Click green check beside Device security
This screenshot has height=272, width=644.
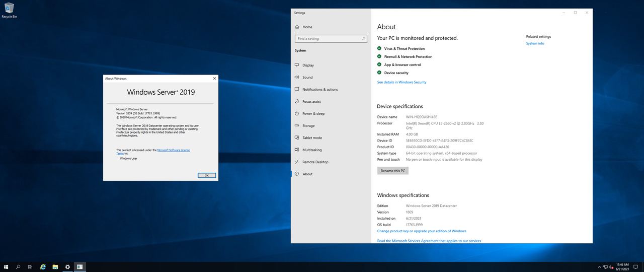tap(379, 73)
